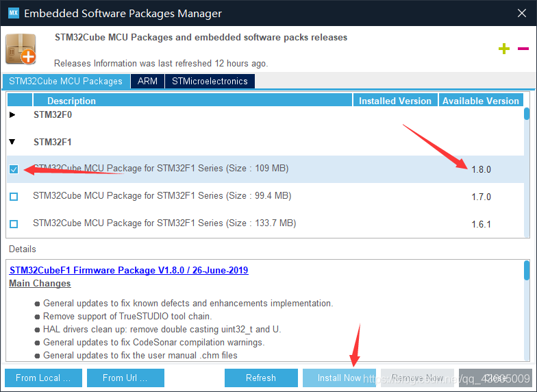Screen dimensions: 537x392
Task: Uncheck the STM32F1 package version 1.8.0 checkbox
Action: click(14, 169)
